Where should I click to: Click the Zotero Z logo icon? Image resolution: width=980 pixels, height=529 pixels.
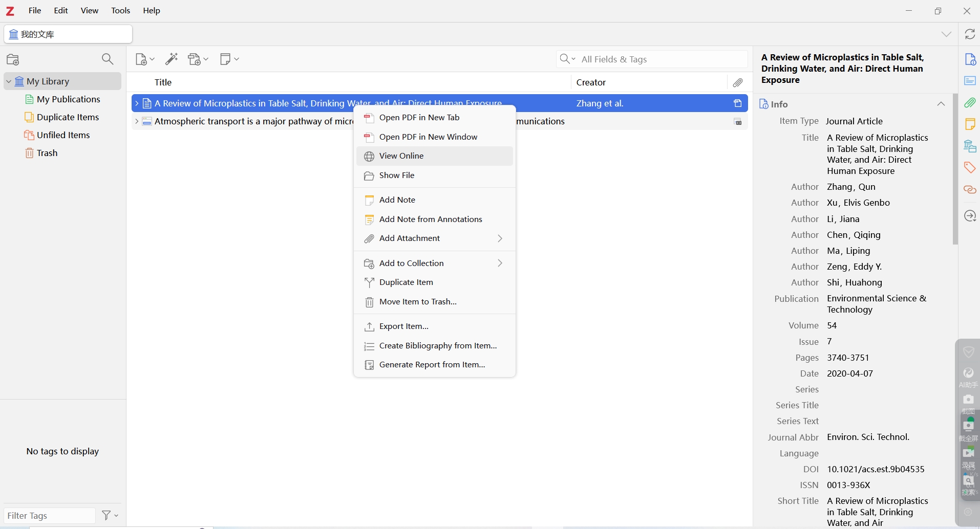click(x=10, y=11)
